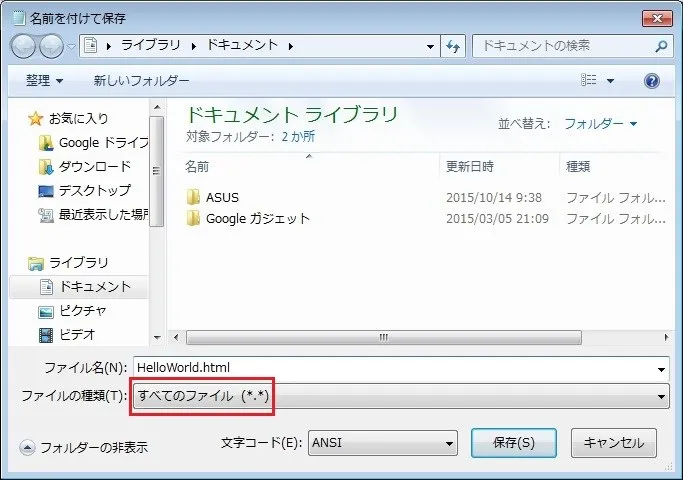Viewport: 683px width, 480px height.
Task: Click the 保存(S) button
Action: 514,441
